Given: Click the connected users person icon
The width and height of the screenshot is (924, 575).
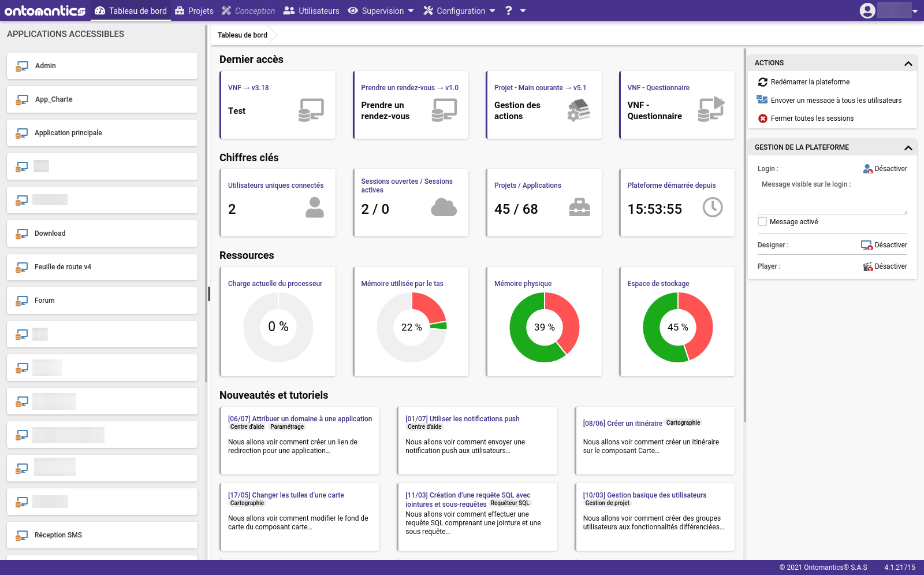Looking at the screenshot, I should click(x=315, y=207).
